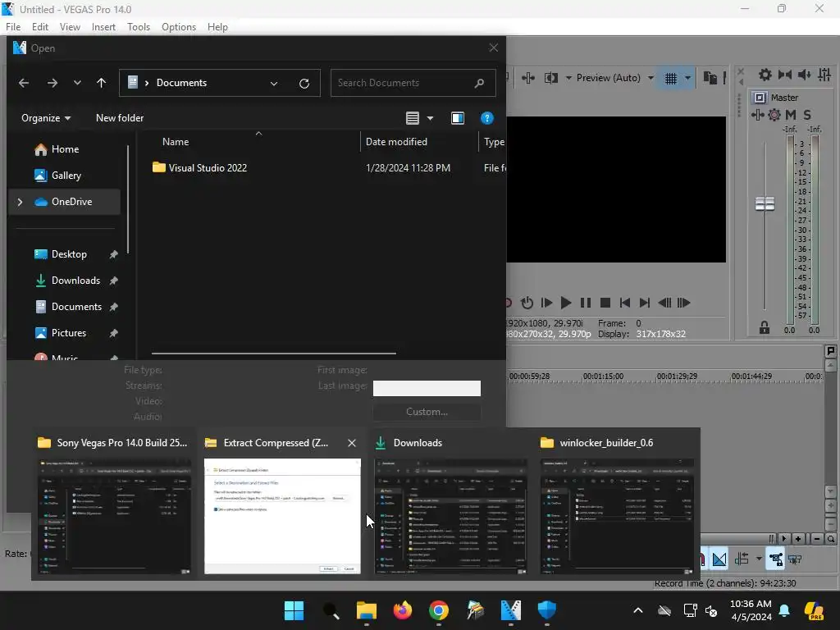
Task: Toggle overlay grid in video preview
Action: 671,79
